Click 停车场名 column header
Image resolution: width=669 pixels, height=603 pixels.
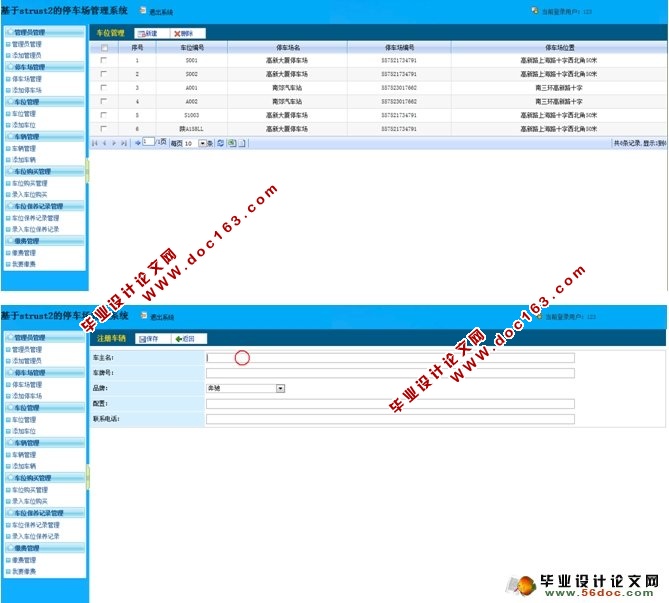point(288,48)
